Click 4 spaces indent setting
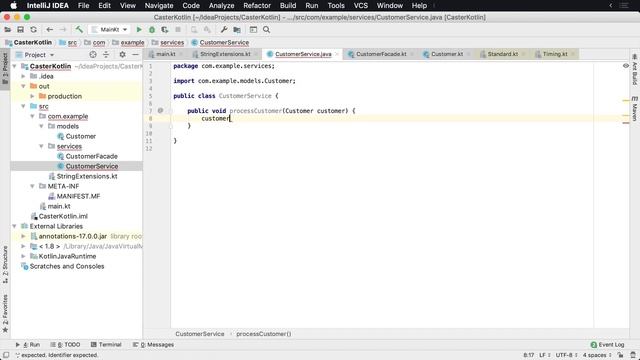Screen dimensions: 640x360 coord(597,355)
